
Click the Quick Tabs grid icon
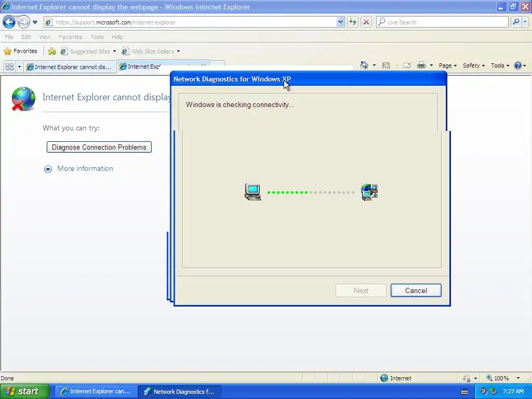coord(9,67)
